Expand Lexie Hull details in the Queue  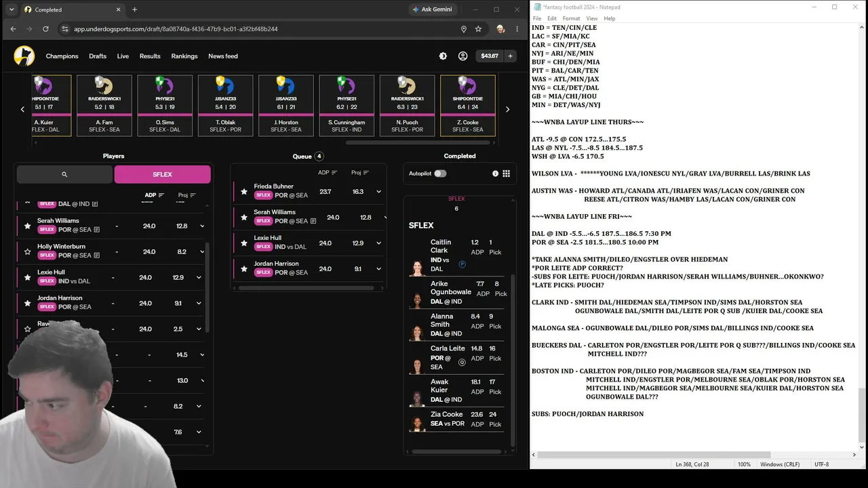(x=378, y=243)
